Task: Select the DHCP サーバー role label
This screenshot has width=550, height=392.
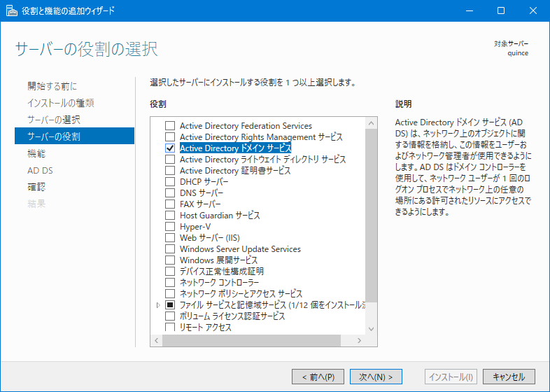Action: [x=204, y=182]
